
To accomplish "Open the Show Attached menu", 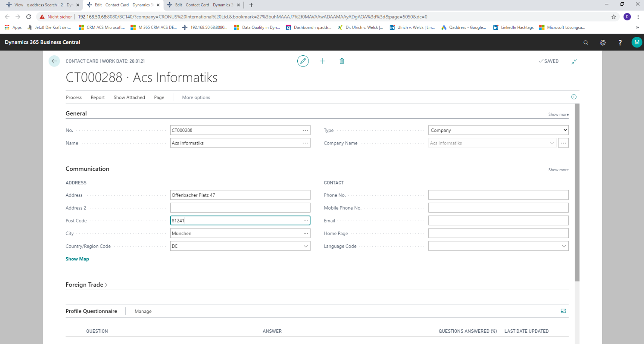I will pyautogui.click(x=129, y=97).
